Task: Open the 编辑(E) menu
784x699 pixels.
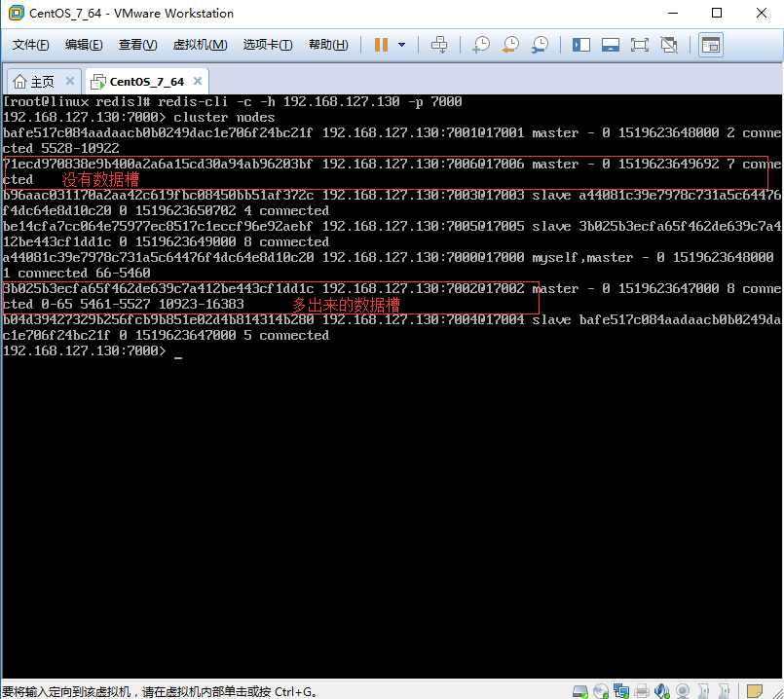Action: click(84, 45)
